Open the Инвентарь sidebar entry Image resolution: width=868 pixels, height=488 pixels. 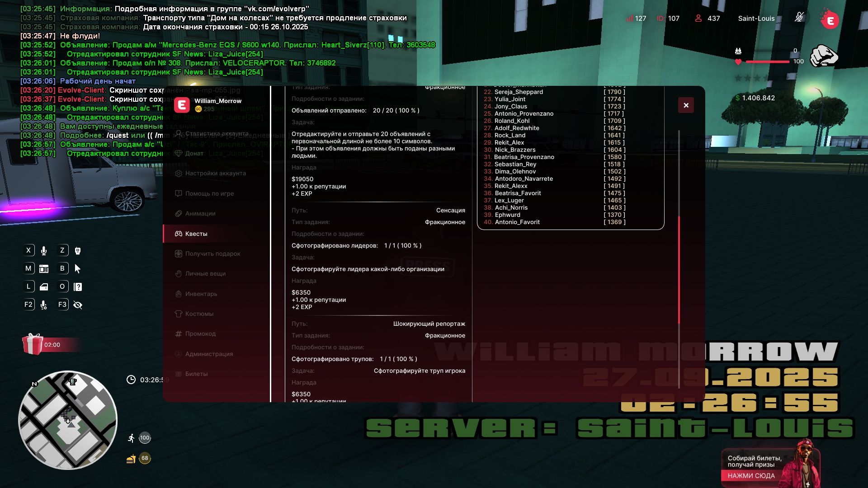tap(201, 294)
